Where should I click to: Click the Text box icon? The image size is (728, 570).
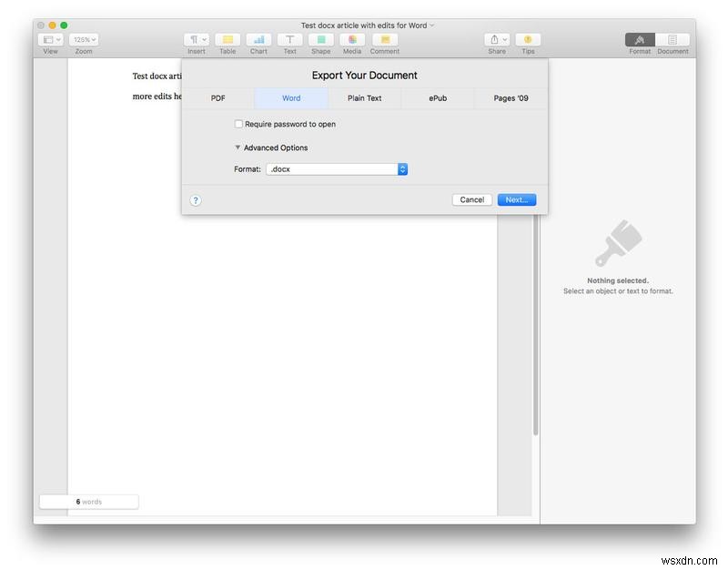point(289,41)
